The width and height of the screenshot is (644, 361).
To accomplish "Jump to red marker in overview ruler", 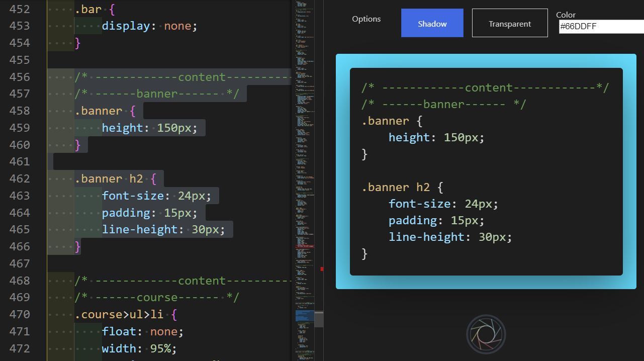I will [322, 269].
